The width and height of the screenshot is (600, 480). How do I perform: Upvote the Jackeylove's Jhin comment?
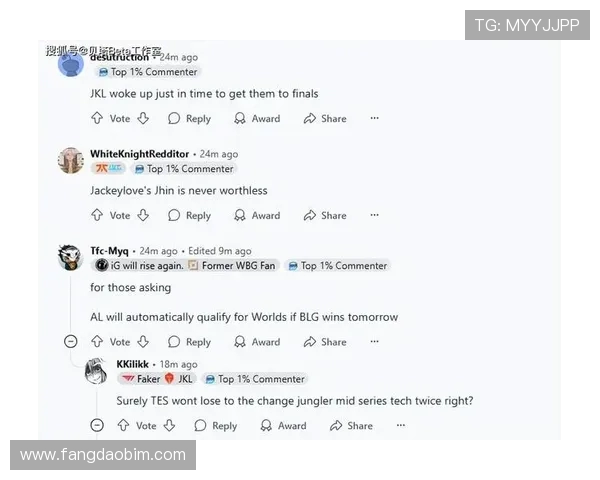pyautogui.click(x=97, y=215)
